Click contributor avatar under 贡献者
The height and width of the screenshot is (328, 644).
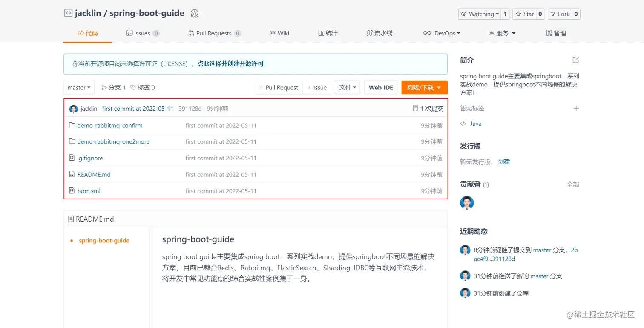click(x=467, y=202)
